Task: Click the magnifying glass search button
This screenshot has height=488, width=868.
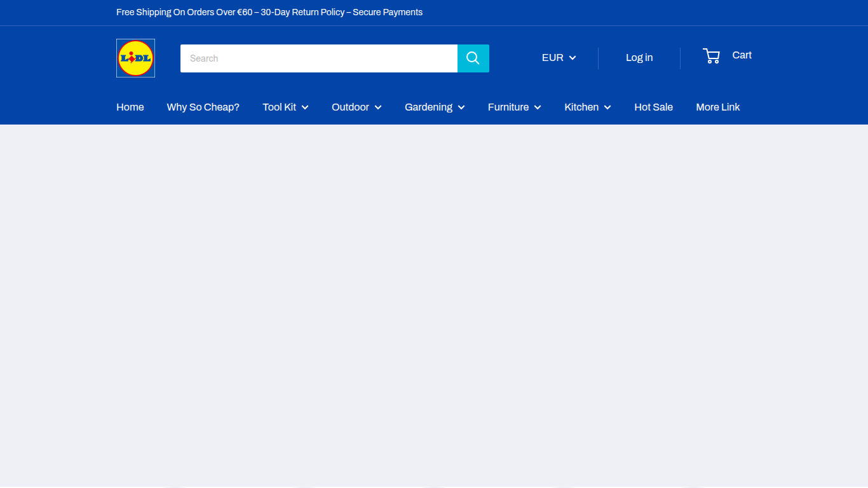Action: pyautogui.click(x=473, y=58)
